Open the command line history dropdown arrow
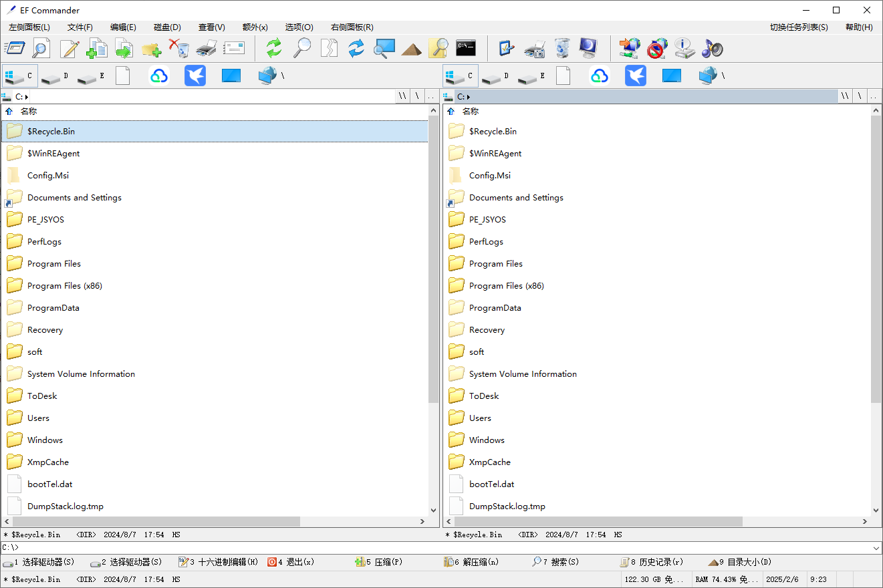883x588 pixels. 876,548
